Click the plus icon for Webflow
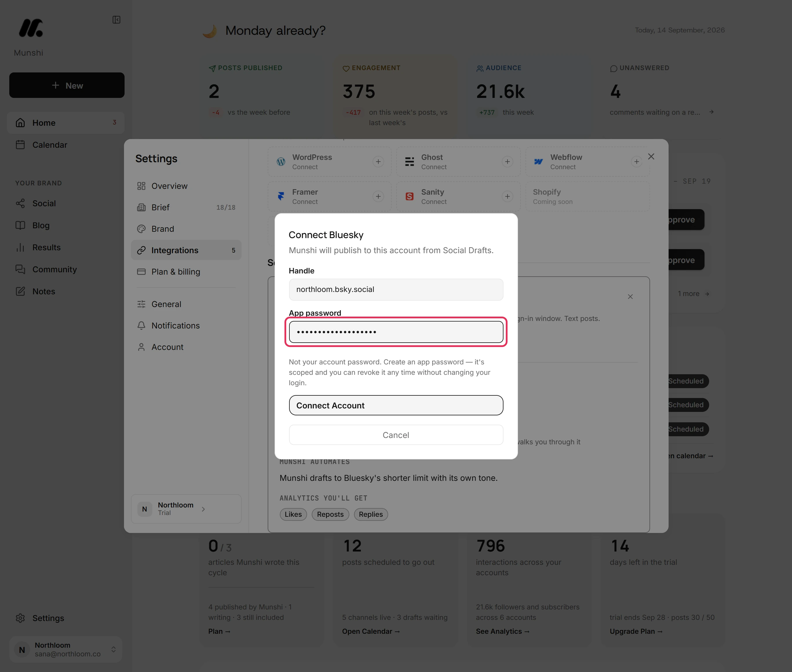 [x=636, y=162]
